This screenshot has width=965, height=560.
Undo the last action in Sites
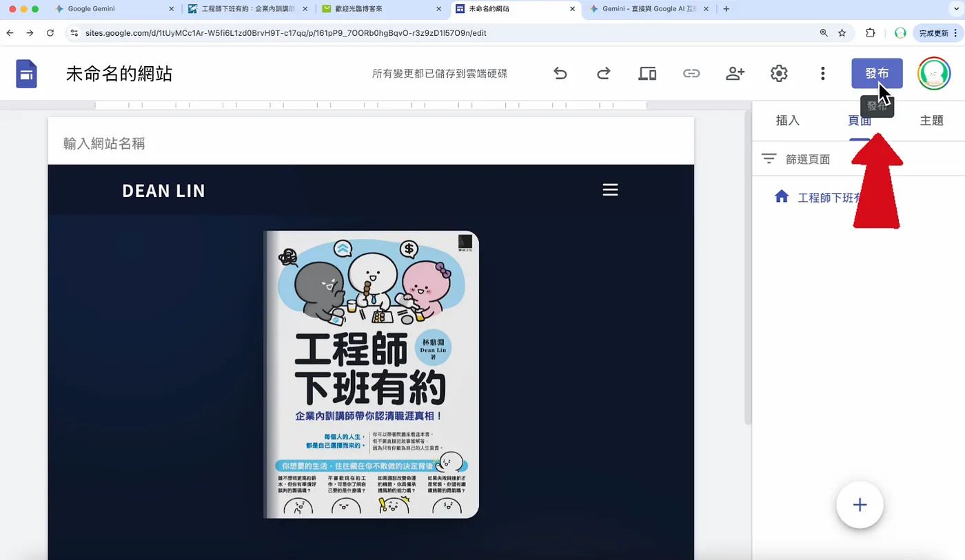coord(560,73)
